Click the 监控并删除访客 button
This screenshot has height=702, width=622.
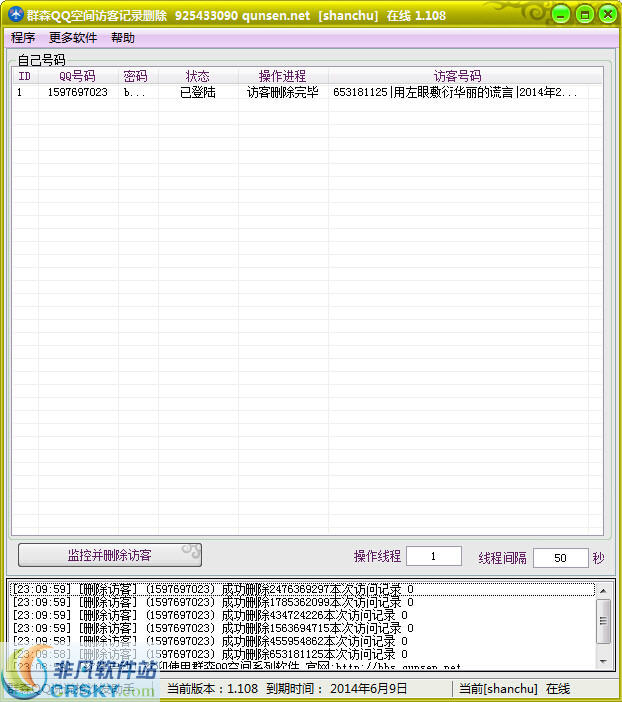click(110, 555)
